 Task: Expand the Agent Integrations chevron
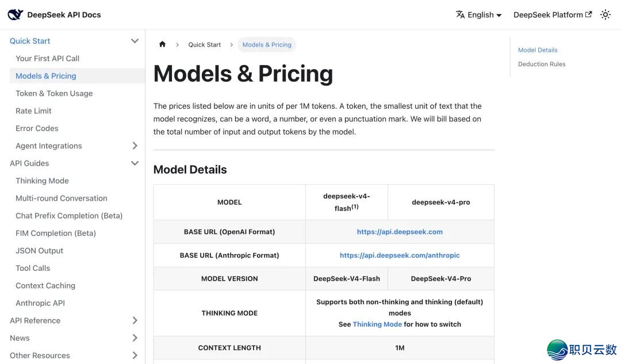pyautogui.click(x=135, y=145)
